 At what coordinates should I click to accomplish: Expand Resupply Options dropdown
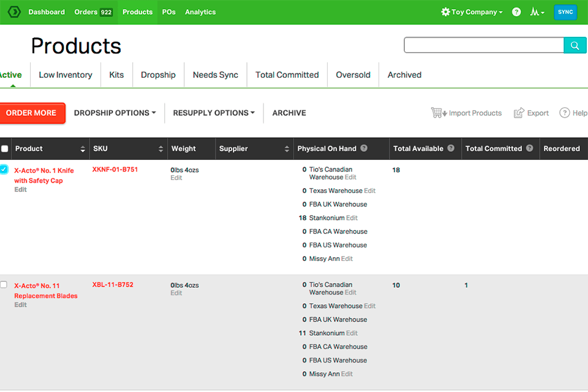click(x=214, y=113)
